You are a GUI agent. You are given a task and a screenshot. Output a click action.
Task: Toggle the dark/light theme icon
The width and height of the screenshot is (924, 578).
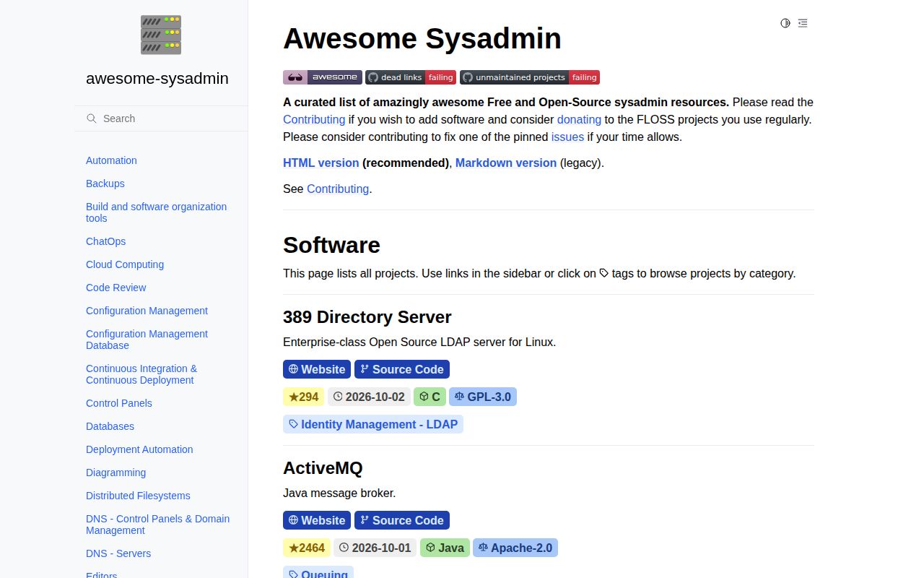coord(785,23)
